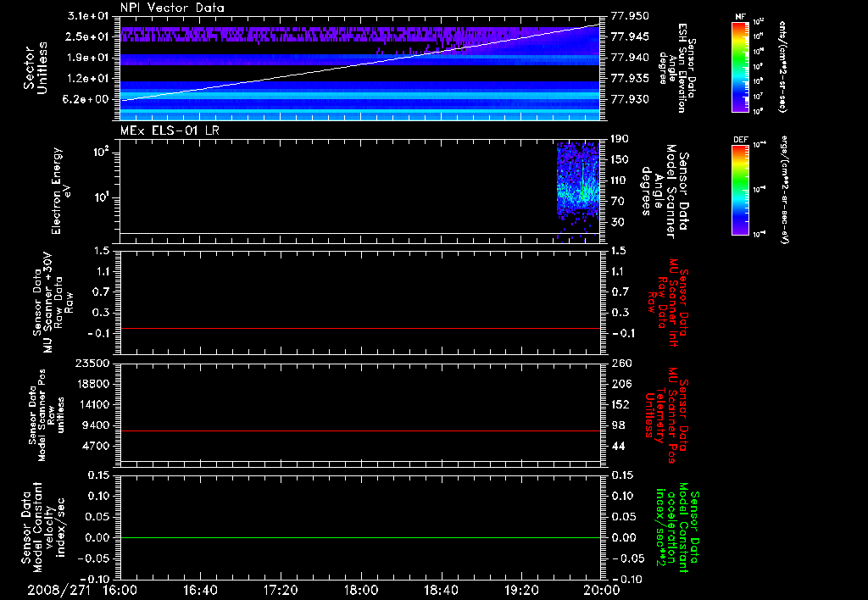The width and height of the screenshot is (868, 600).
Task: Click the NF flux color bar
Action: (741, 67)
